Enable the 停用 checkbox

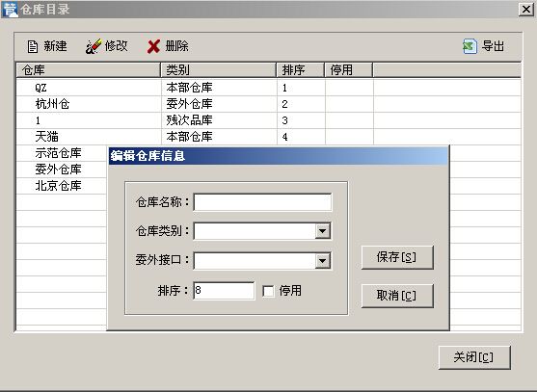coord(268,291)
